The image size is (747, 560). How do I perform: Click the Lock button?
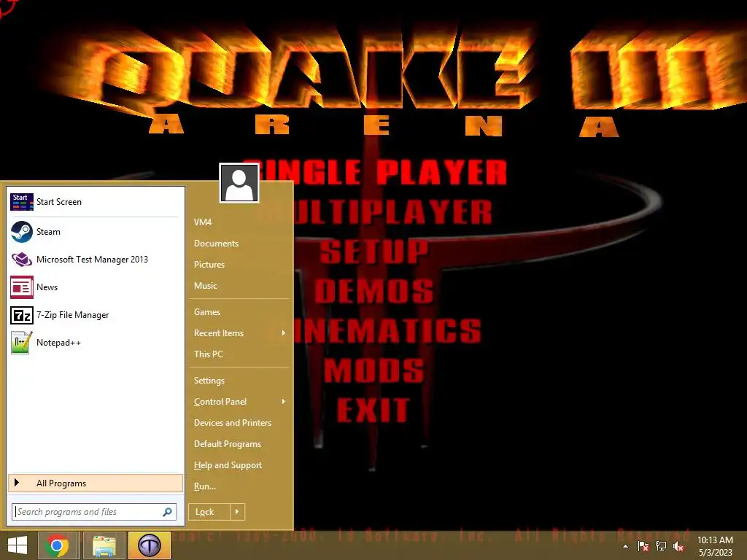point(209,512)
